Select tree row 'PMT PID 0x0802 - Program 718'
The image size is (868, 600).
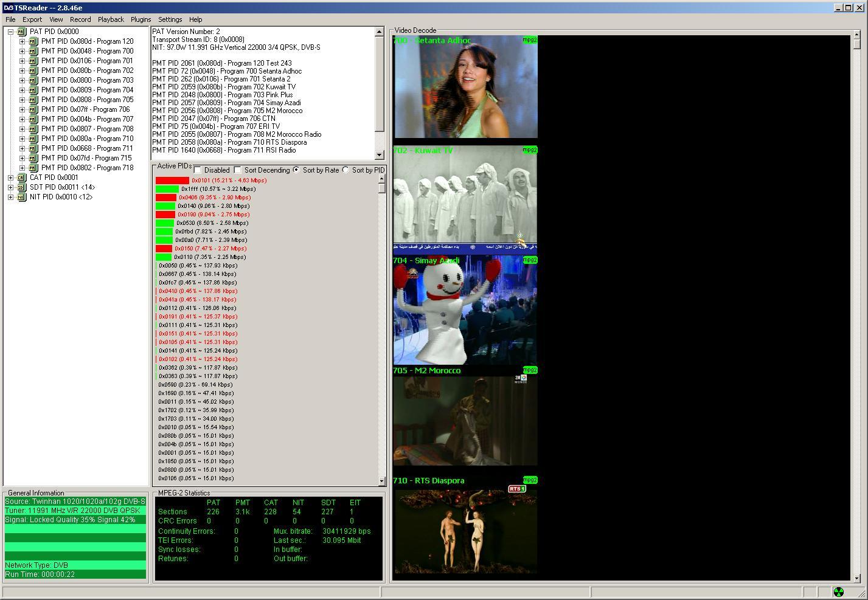(88, 168)
